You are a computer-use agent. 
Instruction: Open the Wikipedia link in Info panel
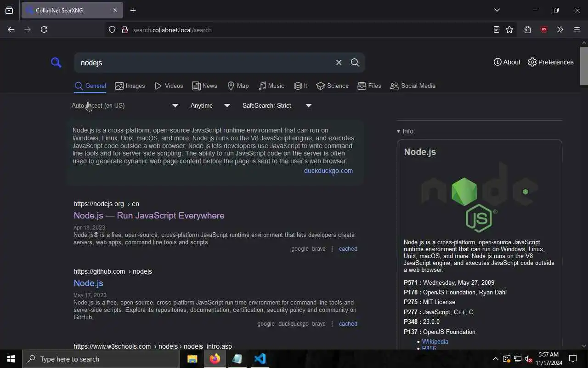coord(435,341)
